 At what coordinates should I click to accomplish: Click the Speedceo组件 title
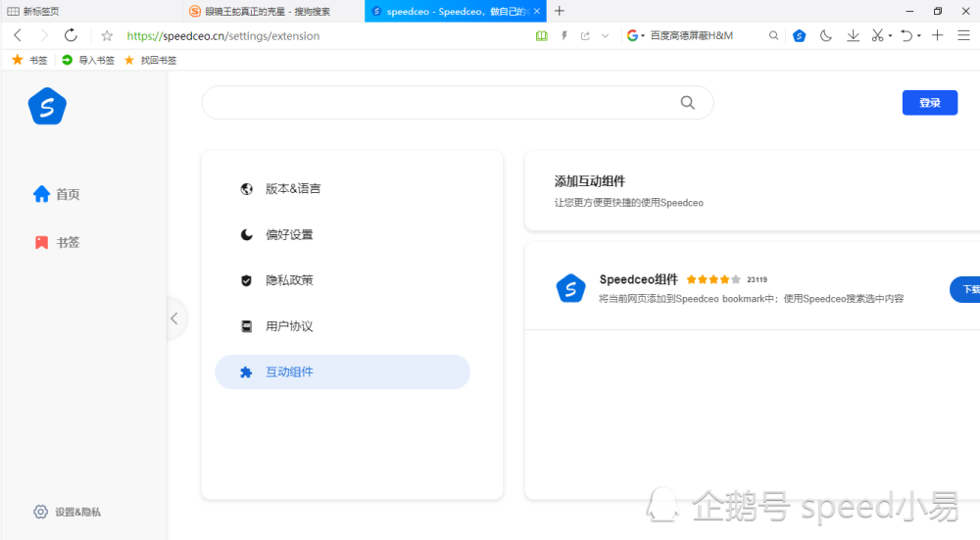pyautogui.click(x=638, y=279)
